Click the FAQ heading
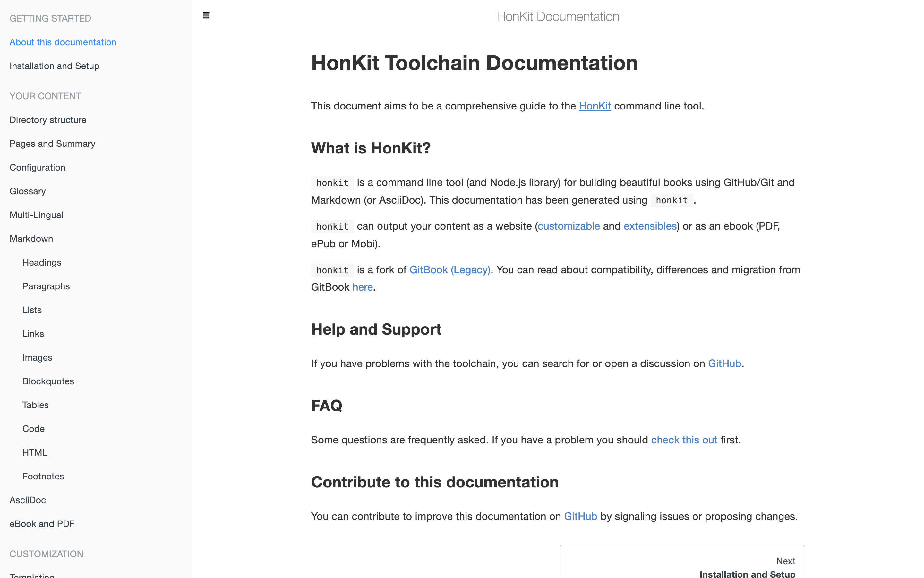This screenshot has height=578, width=924. pos(327,406)
